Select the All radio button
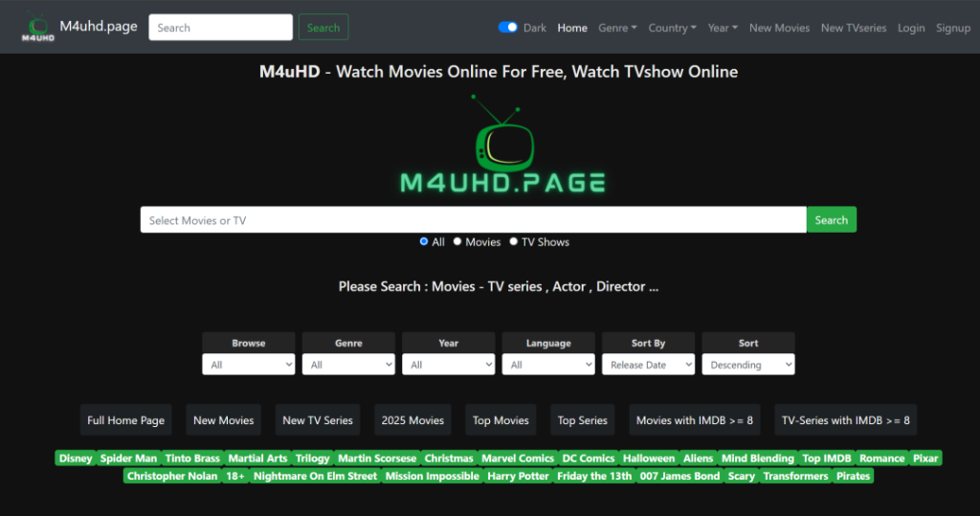This screenshot has height=516, width=980. (424, 241)
